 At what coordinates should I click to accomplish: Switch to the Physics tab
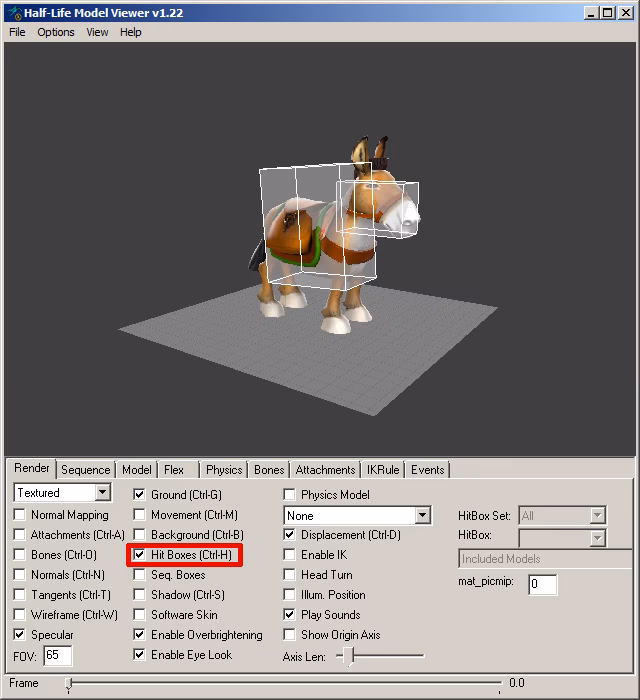[x=224, y=470]
